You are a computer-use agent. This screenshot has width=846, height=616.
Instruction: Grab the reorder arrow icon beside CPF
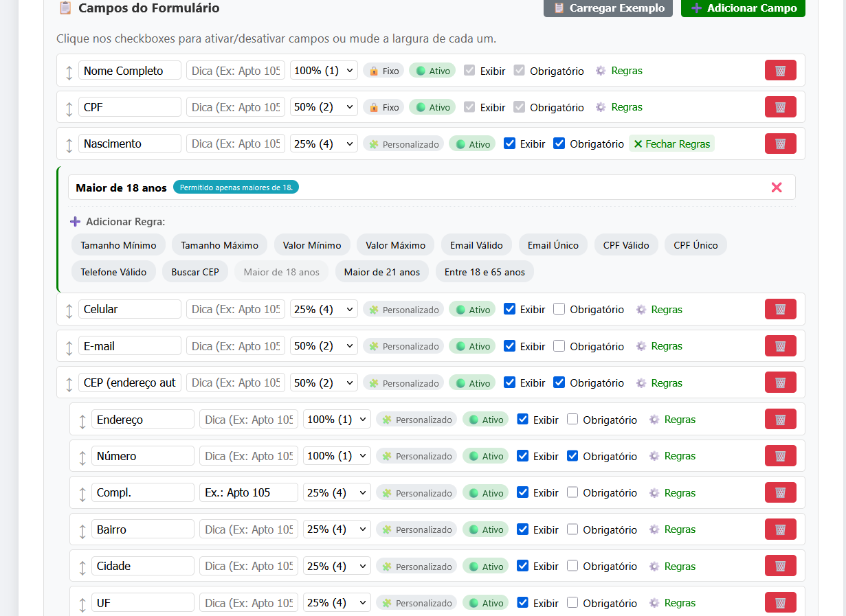click(69, 109)
